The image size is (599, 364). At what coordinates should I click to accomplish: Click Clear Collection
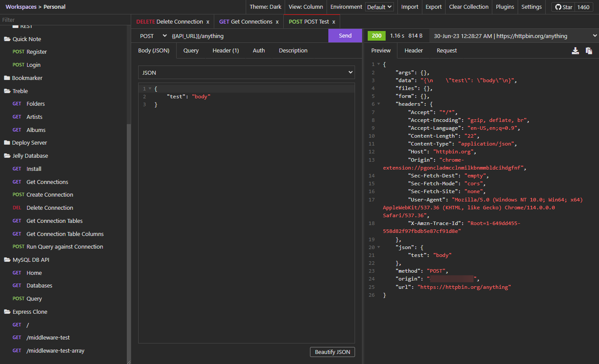tap(469, 7)
